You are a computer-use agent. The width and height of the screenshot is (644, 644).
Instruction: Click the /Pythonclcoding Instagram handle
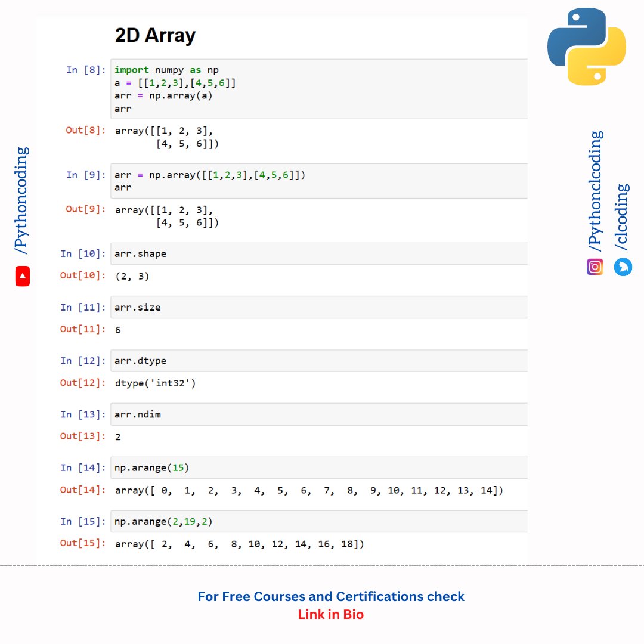595,191
